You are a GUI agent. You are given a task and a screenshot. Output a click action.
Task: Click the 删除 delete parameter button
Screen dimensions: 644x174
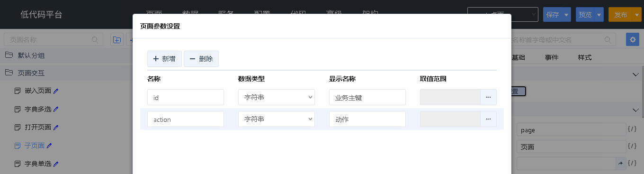(201, 59)
